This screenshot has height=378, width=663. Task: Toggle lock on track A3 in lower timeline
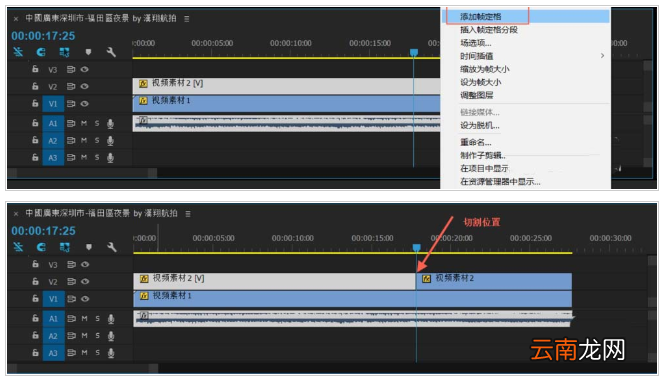pos(36,352)
